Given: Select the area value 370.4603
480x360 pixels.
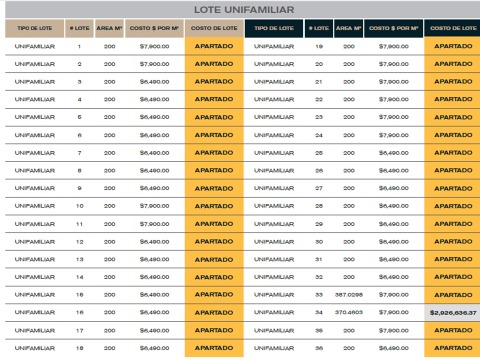Looking at the screenshot, I should (349, 313).
